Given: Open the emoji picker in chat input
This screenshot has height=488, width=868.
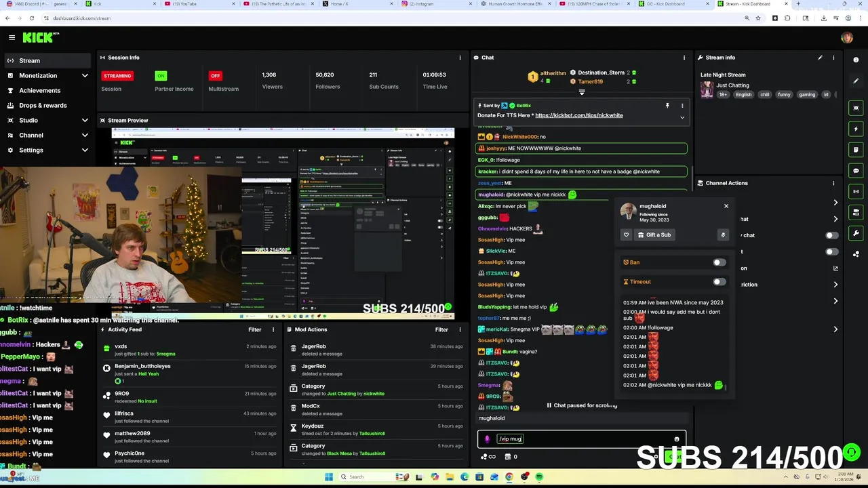Looking at the screenshot, I should [x=676, y=439].
